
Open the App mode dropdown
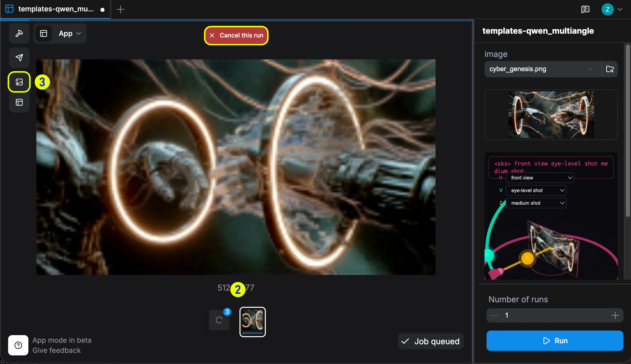(x=69, y=33)
